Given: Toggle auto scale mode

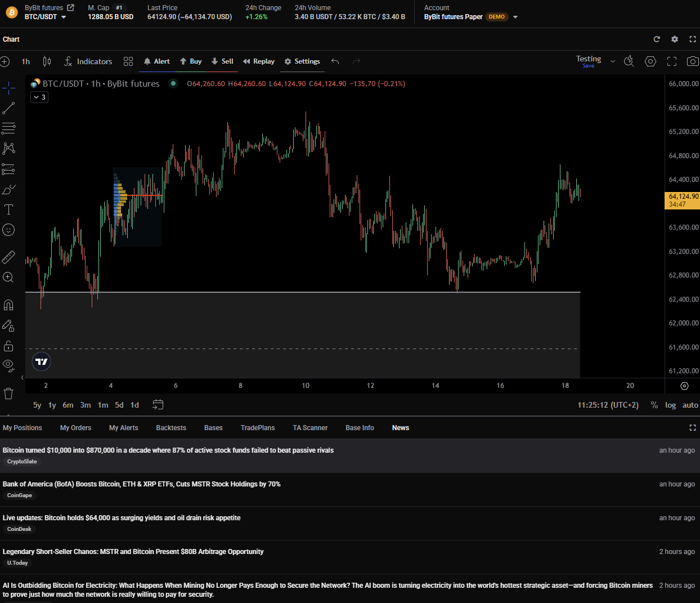Looking at the screenshot, I should pos(690,405).
